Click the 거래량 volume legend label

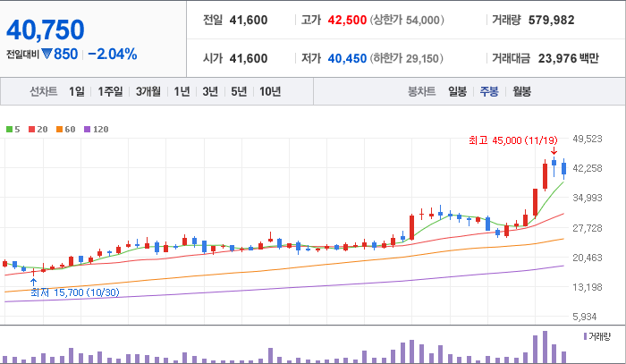[x=600, y=336]
